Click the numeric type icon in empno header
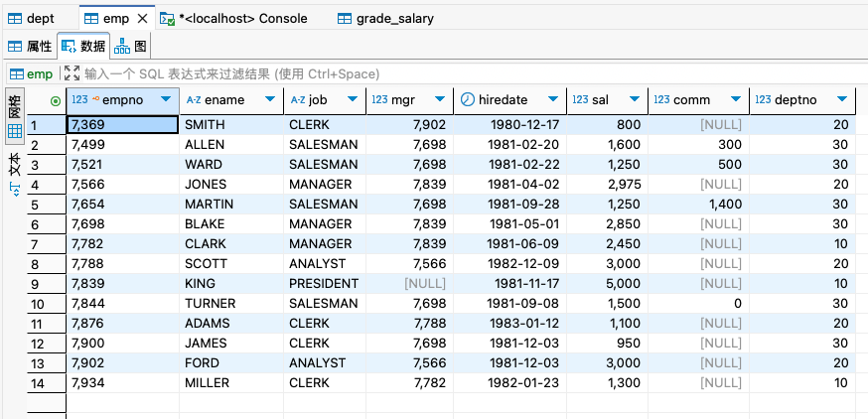Image resolution: width=868 pixels, height=419 pixels. [x=79, y=99]
